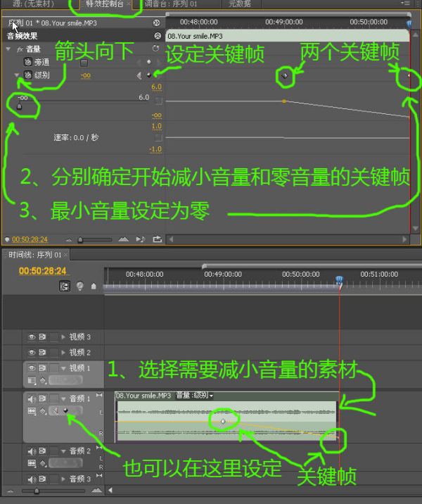Viewport: 422px width, 504px height.
Task: Collapse the 音量 effect disclosure triangle
Action: pos(8,49)
